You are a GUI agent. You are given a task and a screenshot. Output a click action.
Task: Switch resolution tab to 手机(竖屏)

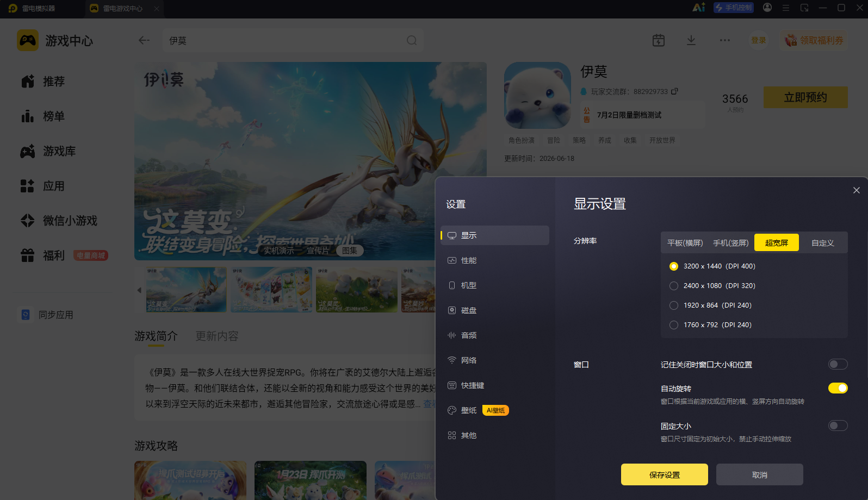[x=731, y=243]
